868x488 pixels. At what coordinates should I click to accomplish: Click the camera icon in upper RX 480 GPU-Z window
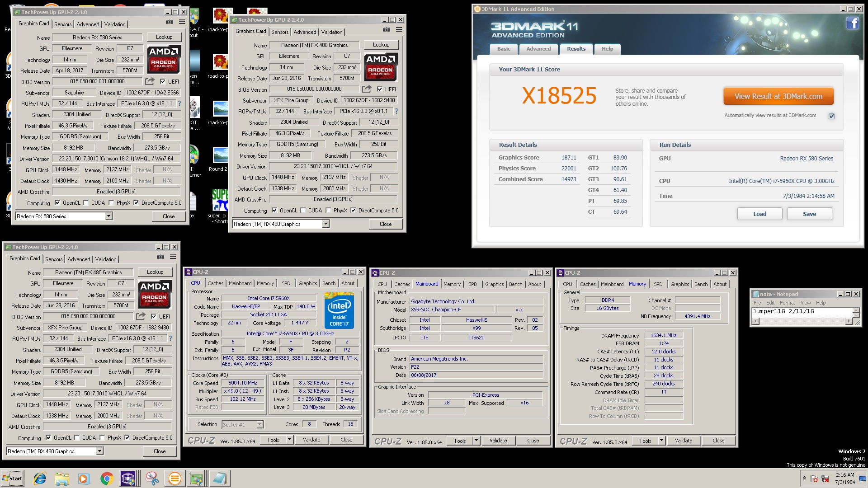pos(387,29)
